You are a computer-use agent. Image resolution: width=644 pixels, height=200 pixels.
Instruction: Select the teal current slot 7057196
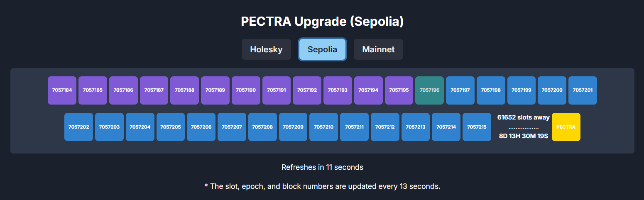point(429,90)
